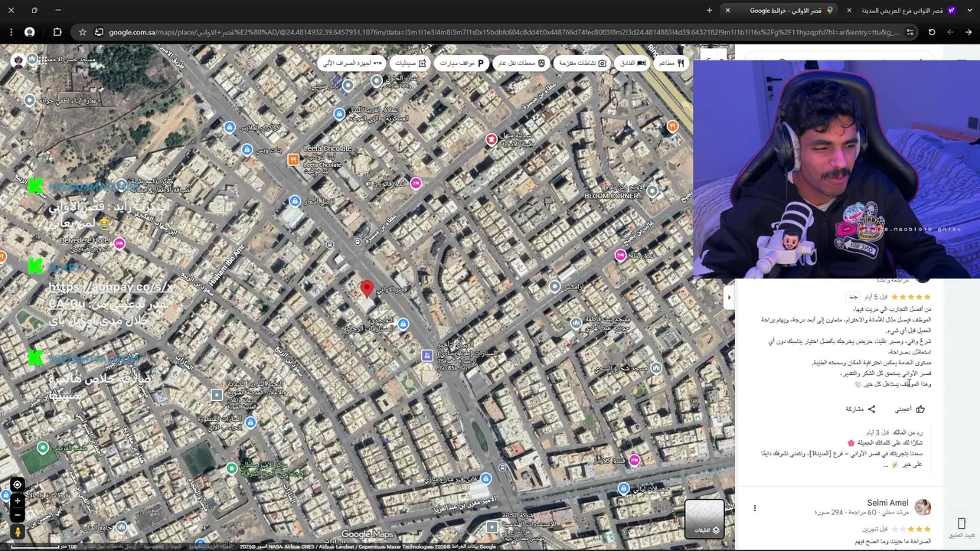
Task: Bookmark this page with star icon
Action: pyautogui.click(x=82, y=32)
